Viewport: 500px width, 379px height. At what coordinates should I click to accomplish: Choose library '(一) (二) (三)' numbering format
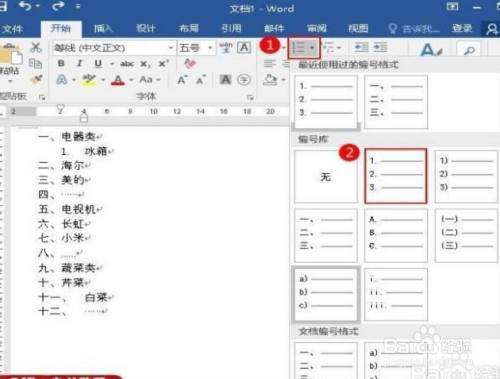point(466,235)
